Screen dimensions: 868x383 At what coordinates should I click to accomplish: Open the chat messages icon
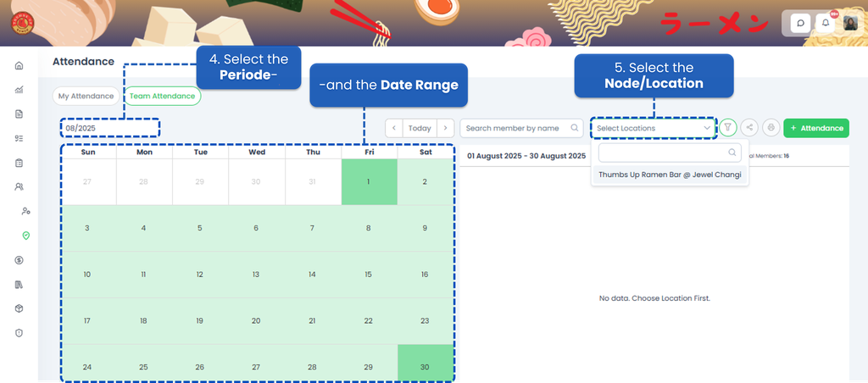click(799, 23)
